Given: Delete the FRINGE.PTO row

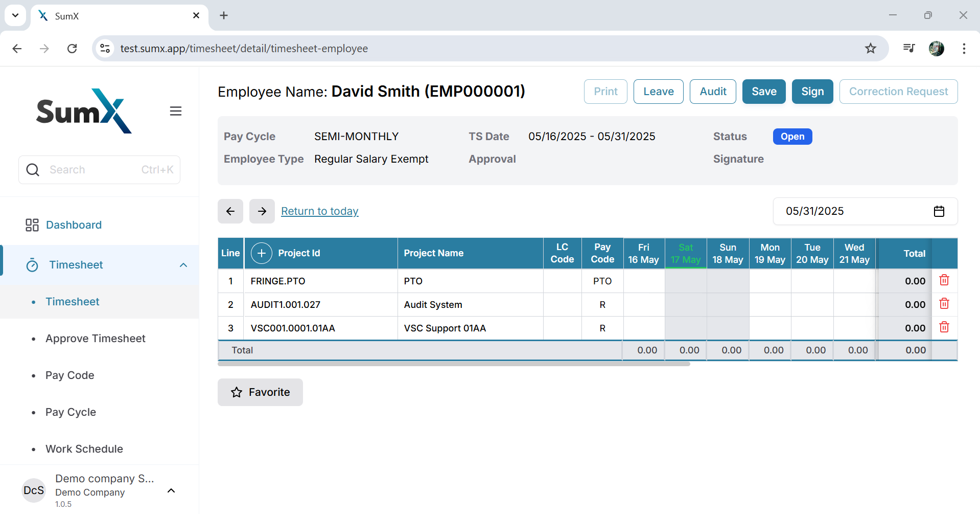Looking at the screenshot, I should (944, 280).
